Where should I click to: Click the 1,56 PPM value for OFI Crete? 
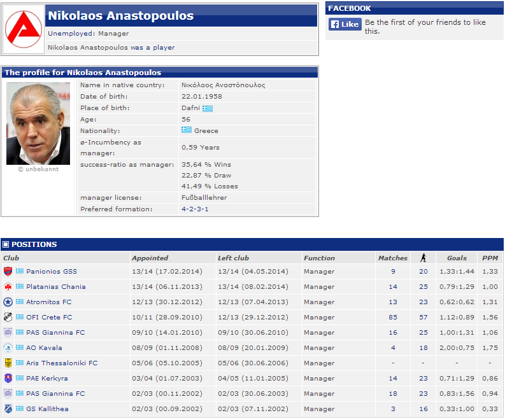click(490, 317)
